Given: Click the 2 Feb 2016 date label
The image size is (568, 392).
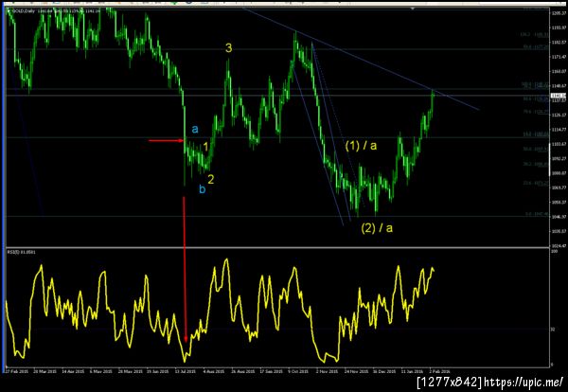Looking at the screenshot, I should click(x=439, y=372).
